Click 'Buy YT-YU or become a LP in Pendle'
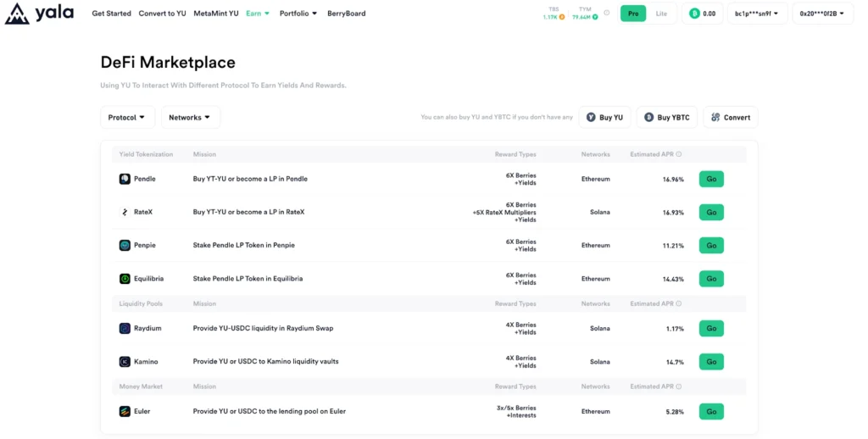The width and height of the screenshot is (868, 439). coord(250,179)
